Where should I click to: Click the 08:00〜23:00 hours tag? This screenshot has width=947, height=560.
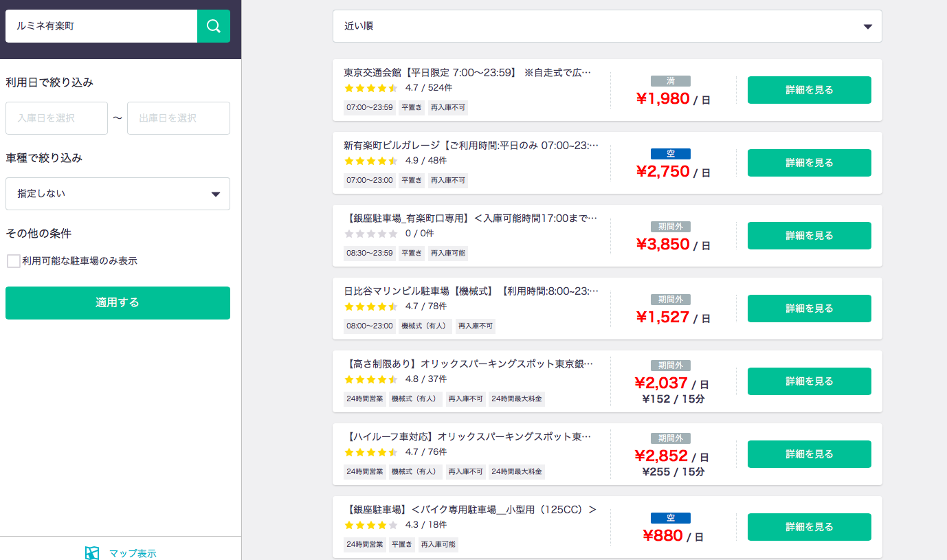[x=370, y=326]
